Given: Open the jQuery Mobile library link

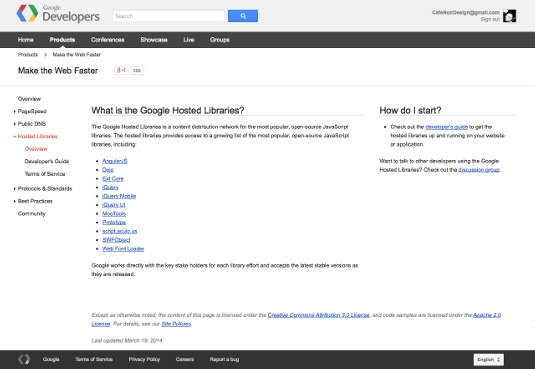Looking at the screenshot, I should coord(119,196).
